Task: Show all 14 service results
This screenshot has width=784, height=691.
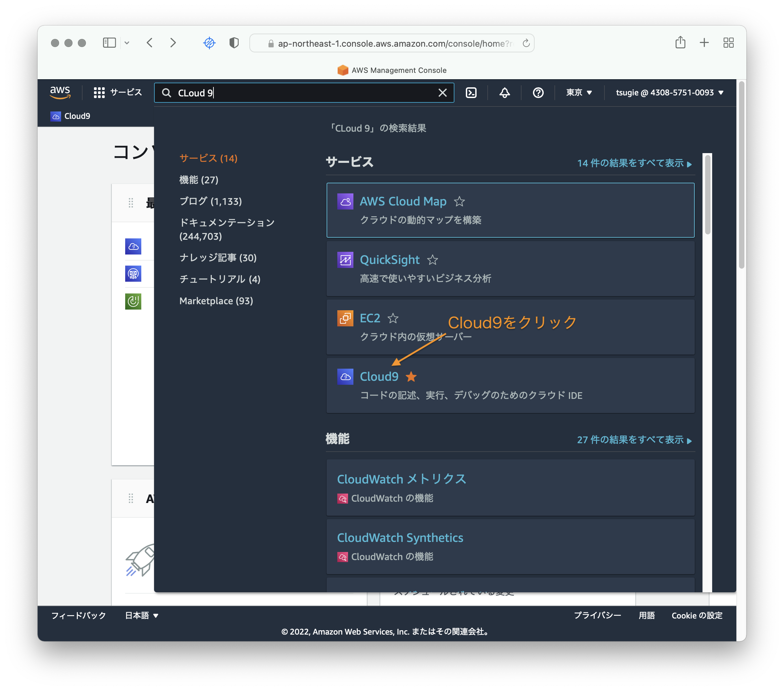Action: pos(634,163)
